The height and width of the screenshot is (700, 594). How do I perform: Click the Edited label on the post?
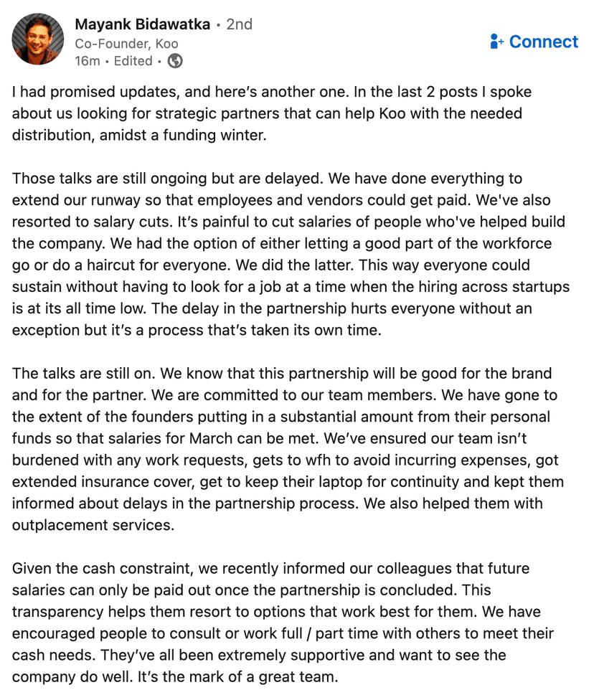133,61
